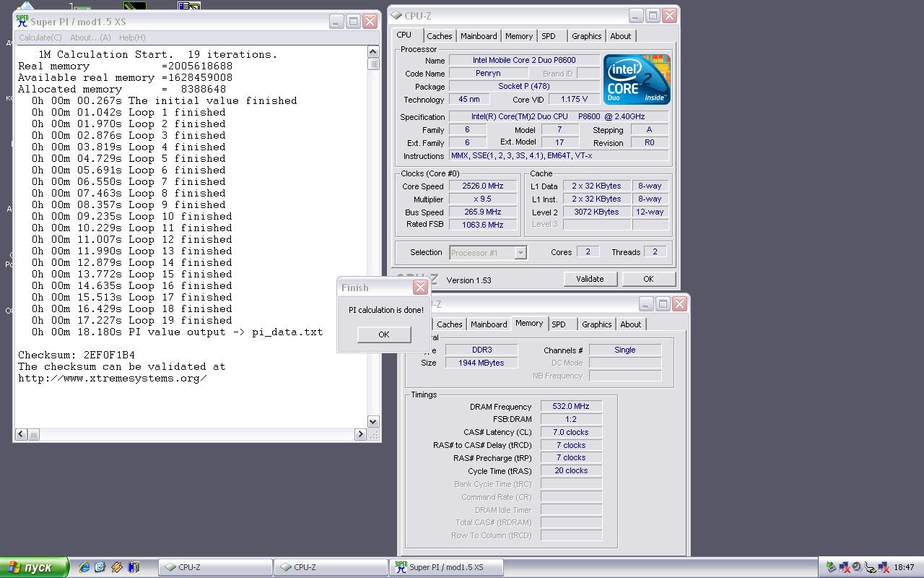924x578 pixels.
Task: Open the Help(H) menu in Super PI
Action: (132, 38)
